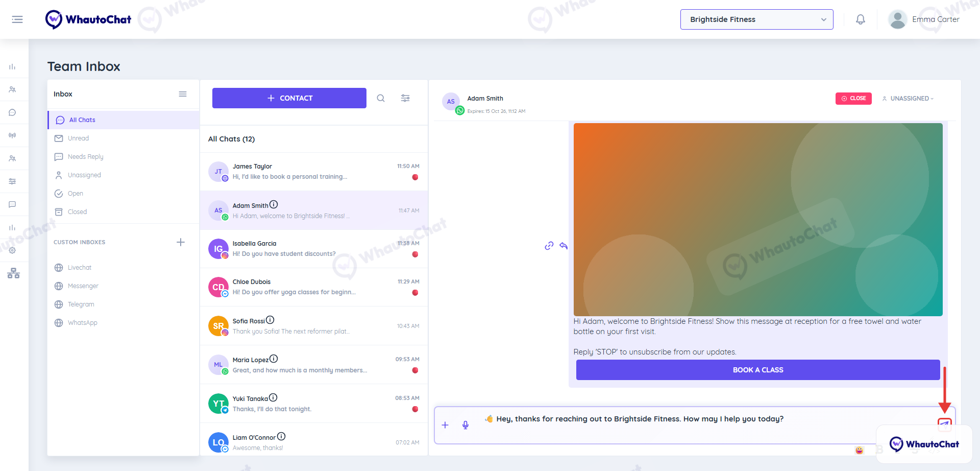Open the chat filter sliders icon
Screen dimensions: 980x471
click(405, 98)
